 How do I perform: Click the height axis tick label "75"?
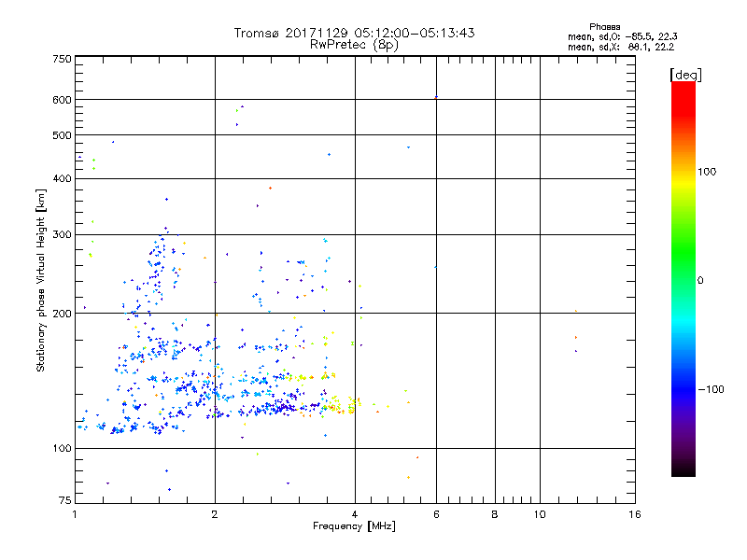coord(65,500)
